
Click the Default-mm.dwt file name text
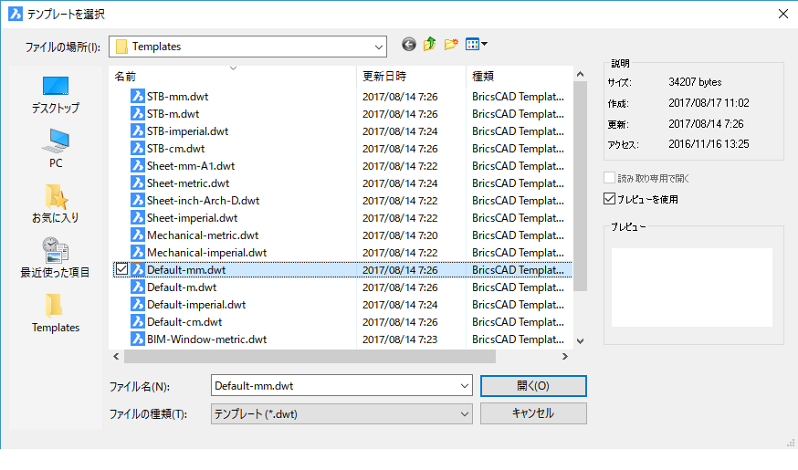pyautogui.click(x=186, y=270)
